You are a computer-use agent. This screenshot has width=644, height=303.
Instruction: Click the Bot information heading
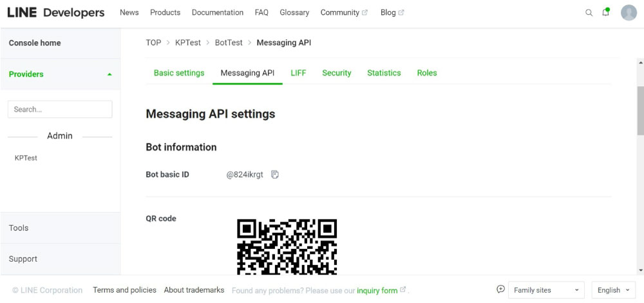tap(181, 147)
